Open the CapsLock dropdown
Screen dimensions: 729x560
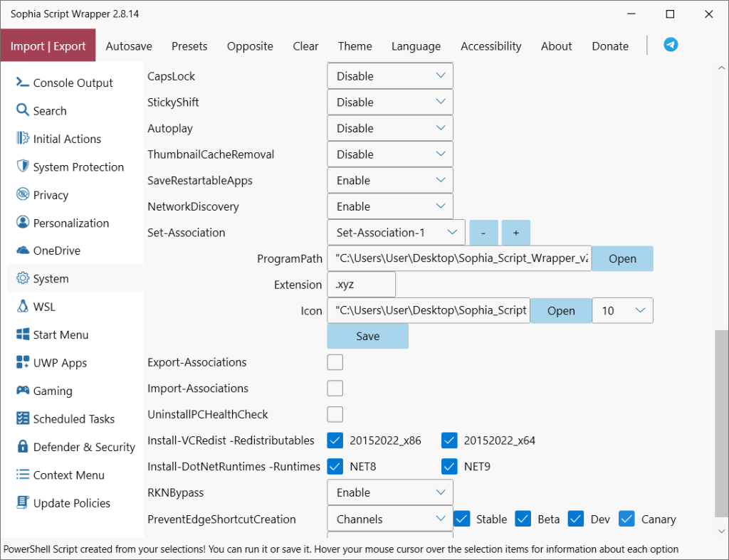(389, 75)
